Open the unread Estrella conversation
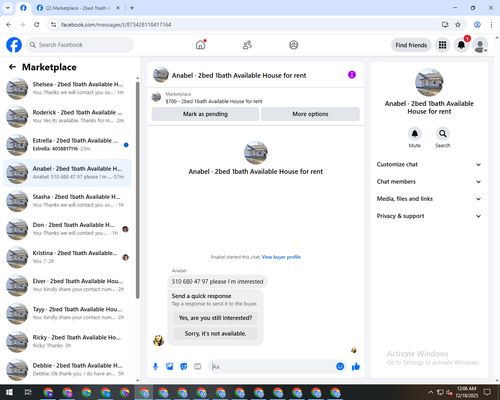 coord(68,145)
